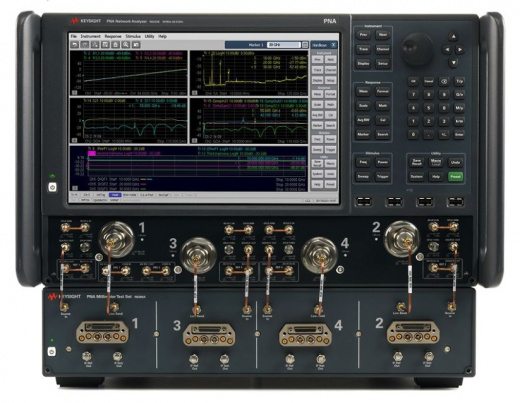Push the front-panel Avg BW key
520x403 pixels.
[363, 120]
